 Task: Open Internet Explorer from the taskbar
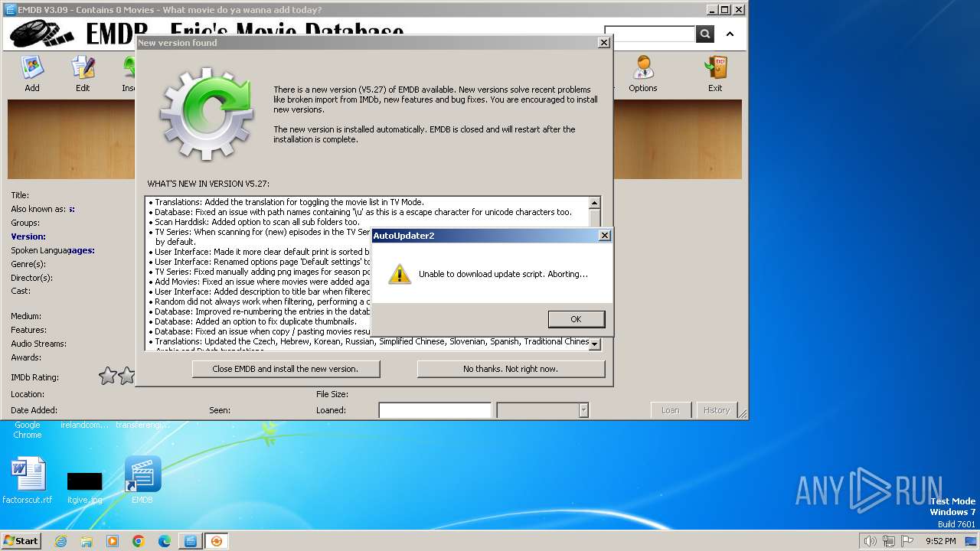tap(60, 541)
